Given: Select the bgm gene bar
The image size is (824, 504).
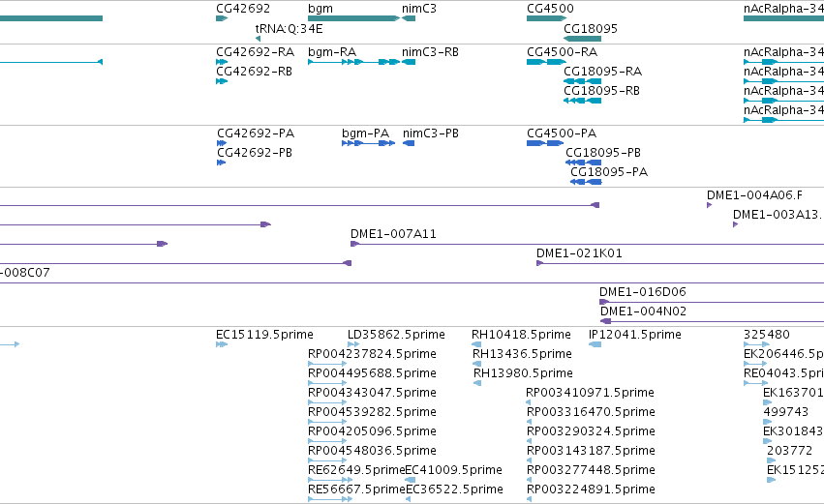Looking at the screenshot, I should point(353,18).
